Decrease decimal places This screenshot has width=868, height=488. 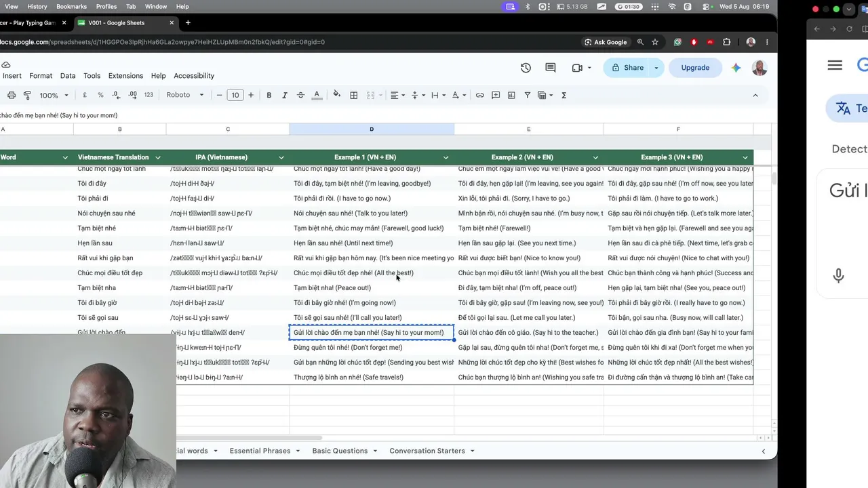tap(116, 96)
